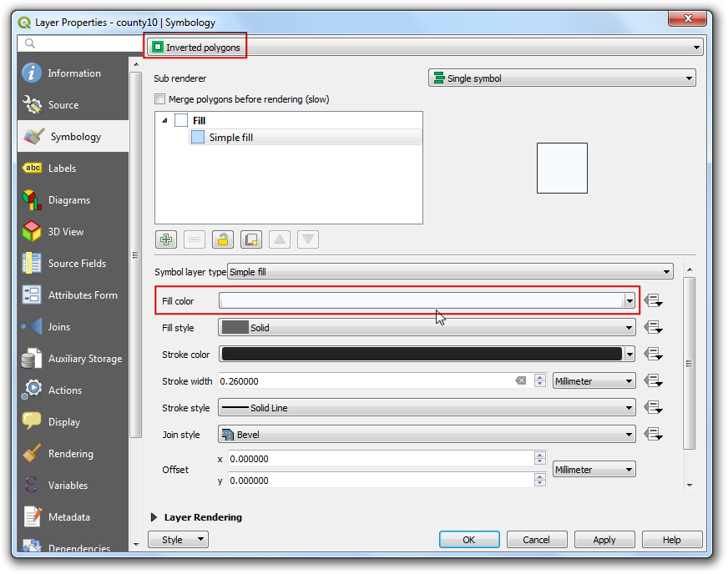
Task: Click the lock symbol layer icon
Action: click(222, 239)
